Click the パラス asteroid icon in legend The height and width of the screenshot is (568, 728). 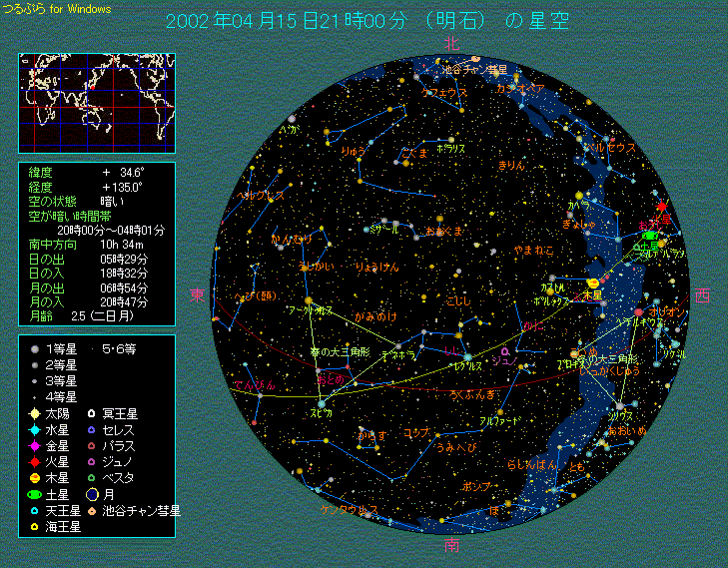coord(92,446)
